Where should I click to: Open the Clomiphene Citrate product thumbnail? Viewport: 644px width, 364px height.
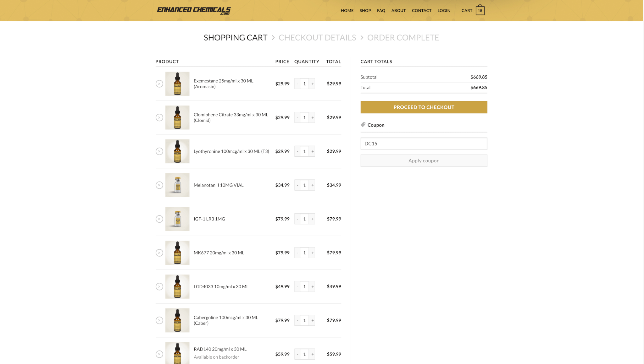point(177,117)
